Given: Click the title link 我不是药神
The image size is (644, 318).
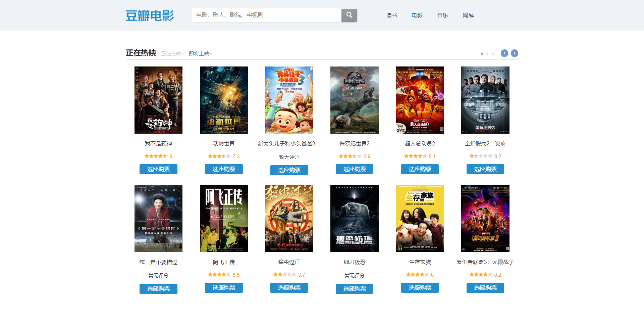Looking at the screenshot, I should click(158, 144).
